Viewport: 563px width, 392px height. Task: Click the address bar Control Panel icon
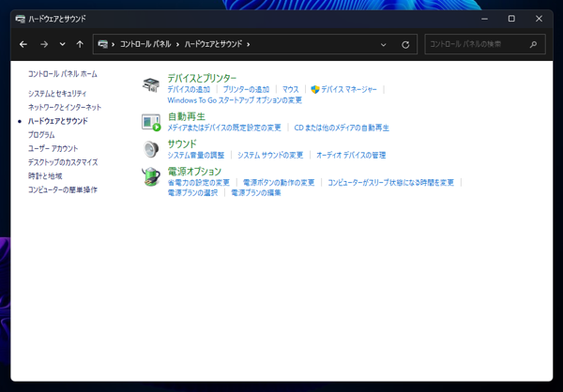[102, 44]
